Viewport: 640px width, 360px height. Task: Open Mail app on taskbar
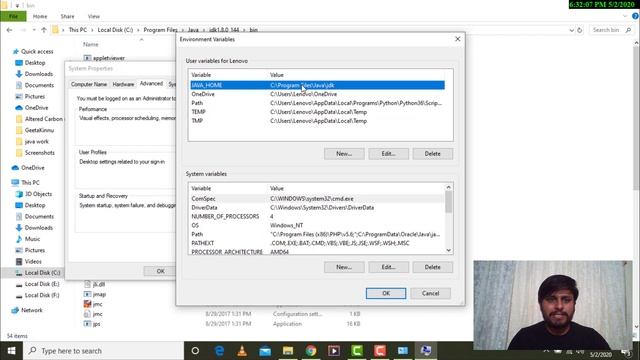pyautogui.click(x=265, y=351)
